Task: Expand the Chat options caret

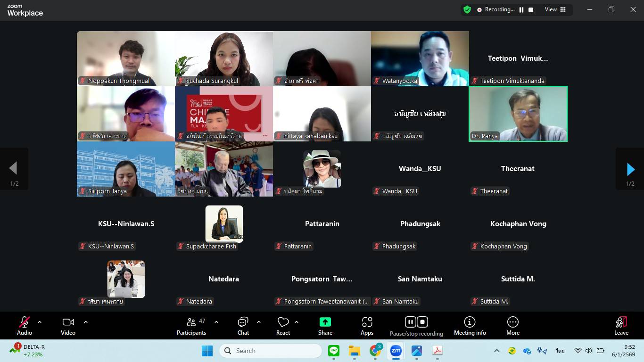Action: click(x=259, y=322)
